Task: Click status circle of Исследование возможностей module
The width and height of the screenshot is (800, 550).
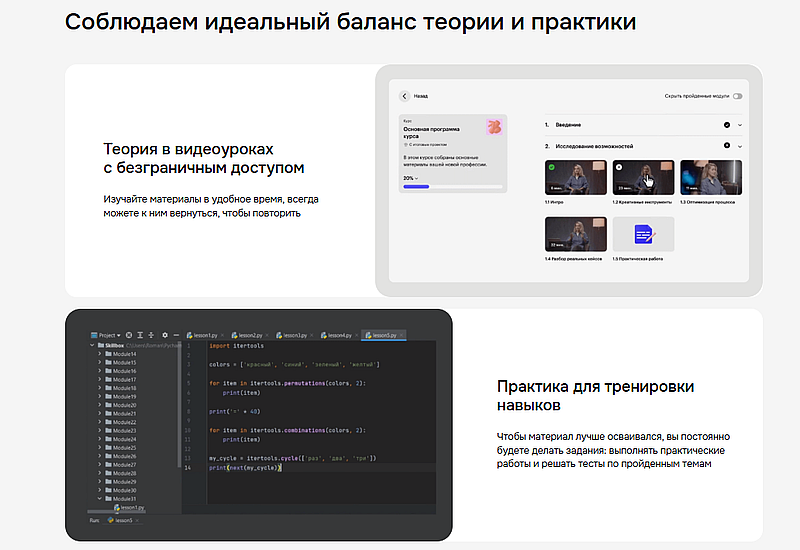Action: pos(726,146)
